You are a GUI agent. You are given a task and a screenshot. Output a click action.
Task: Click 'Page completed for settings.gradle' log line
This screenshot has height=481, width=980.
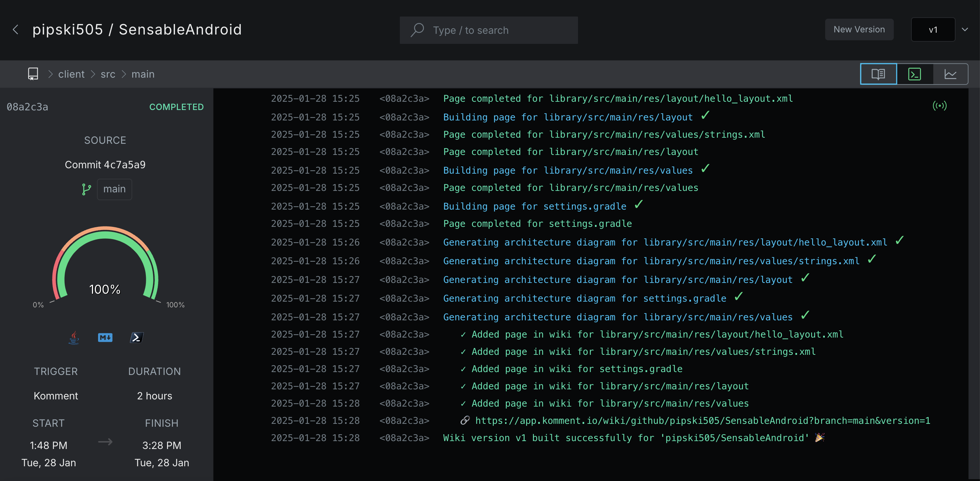click(x=537, y=224)
